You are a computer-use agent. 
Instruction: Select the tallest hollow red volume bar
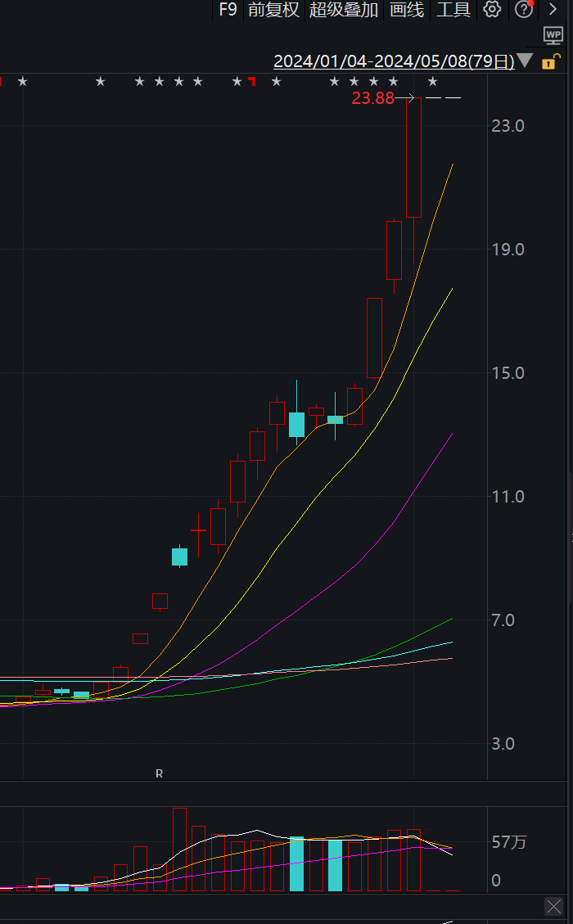pos(180,850)
